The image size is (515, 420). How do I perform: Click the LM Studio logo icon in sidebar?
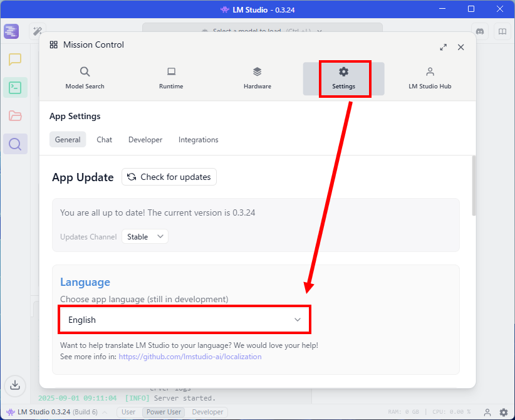[x=11, y=31]
